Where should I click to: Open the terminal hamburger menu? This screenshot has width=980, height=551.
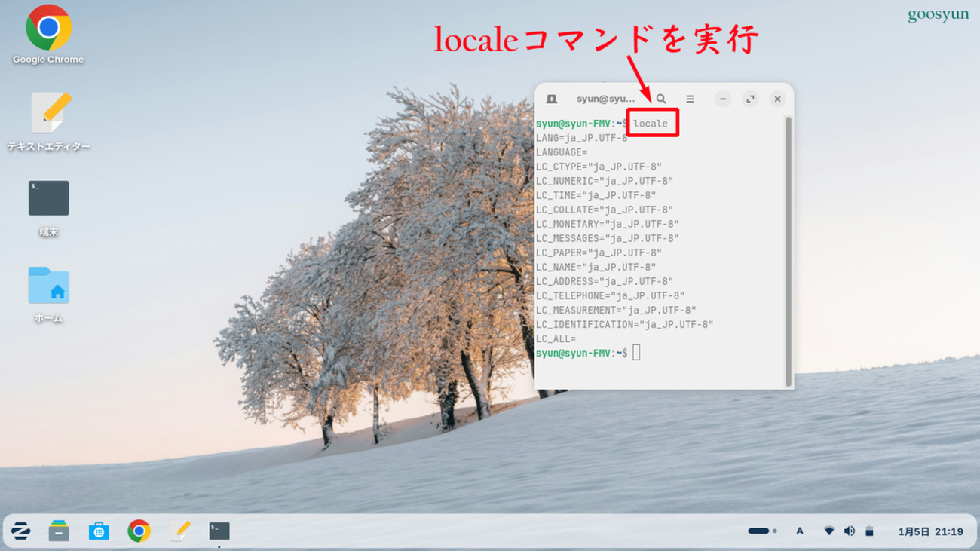click(x=689, y=99)
